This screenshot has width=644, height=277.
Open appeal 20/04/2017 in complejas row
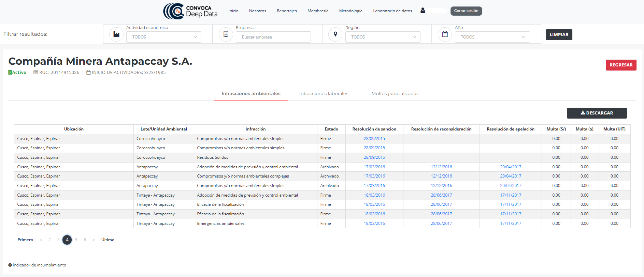pos(511,176)
